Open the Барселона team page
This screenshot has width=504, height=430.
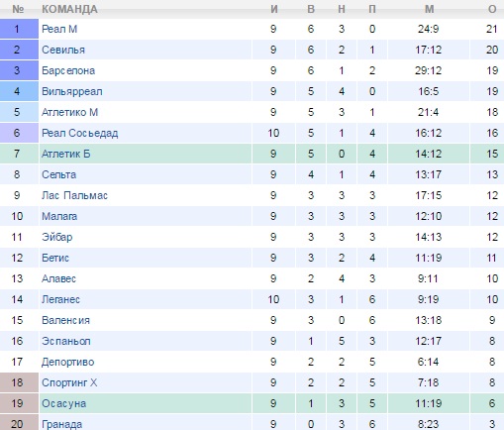[68, 70]
